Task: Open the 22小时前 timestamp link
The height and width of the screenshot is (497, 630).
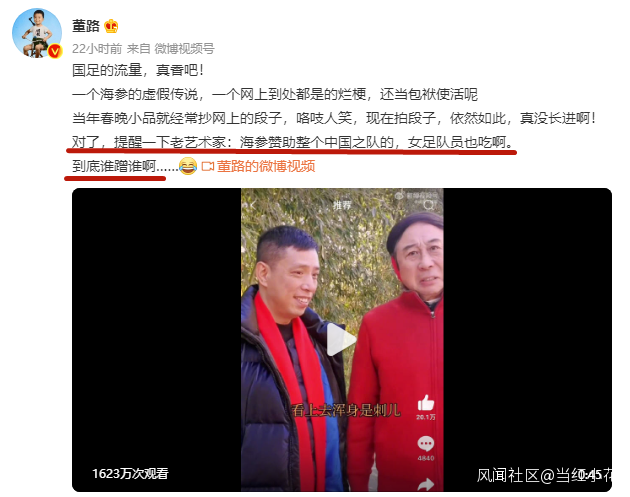Action: 97,49
